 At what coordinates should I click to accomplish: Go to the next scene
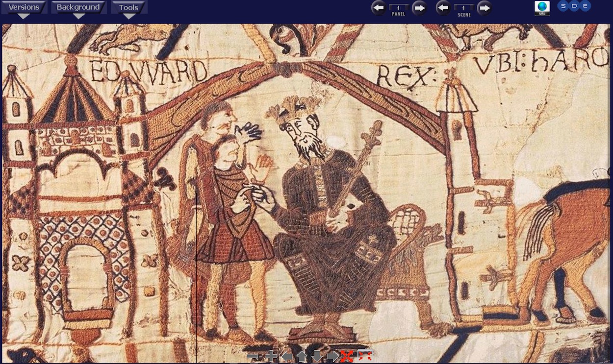485,7
